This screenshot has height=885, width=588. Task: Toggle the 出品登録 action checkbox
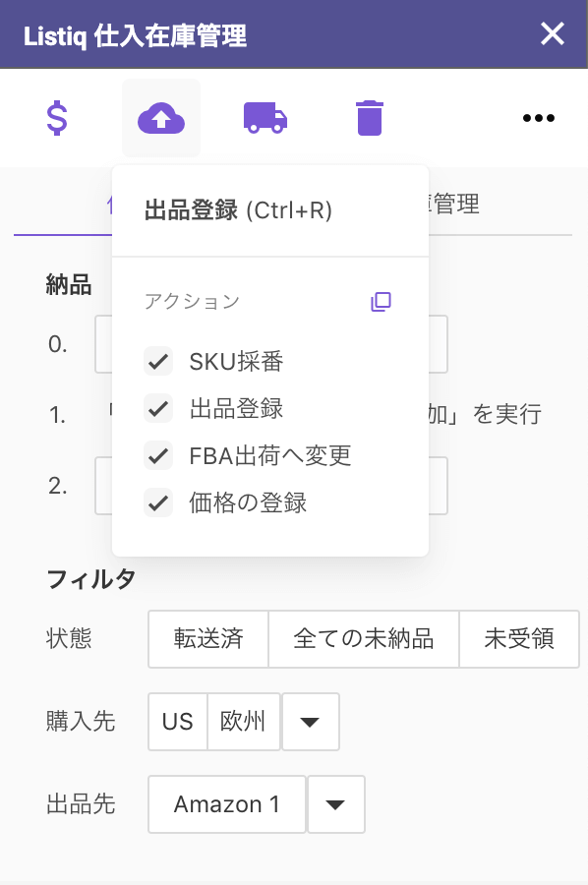click(x=158, y=408)
